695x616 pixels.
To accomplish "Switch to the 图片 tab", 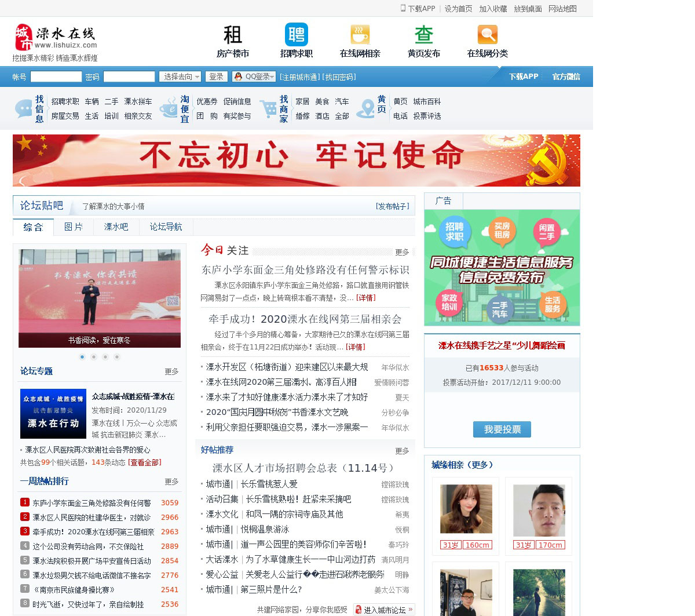I will pos(74,227).
